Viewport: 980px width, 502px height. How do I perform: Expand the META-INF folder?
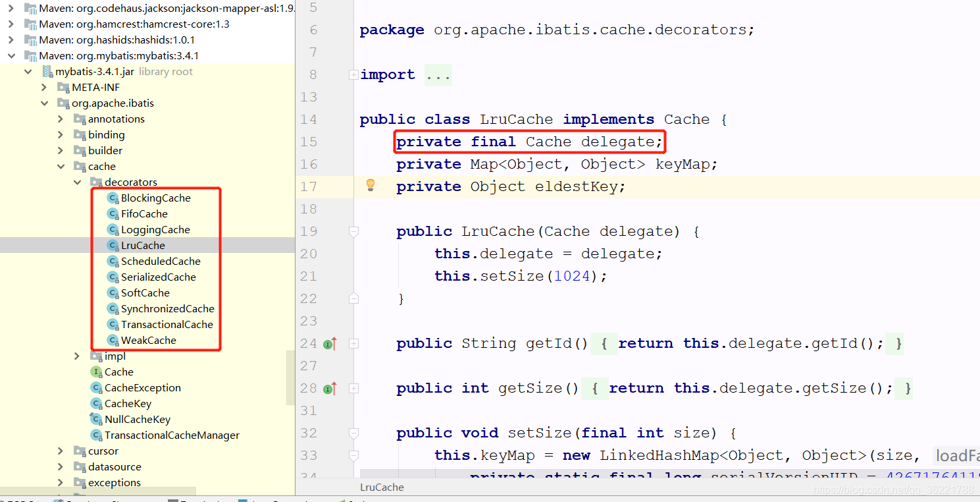45,87
